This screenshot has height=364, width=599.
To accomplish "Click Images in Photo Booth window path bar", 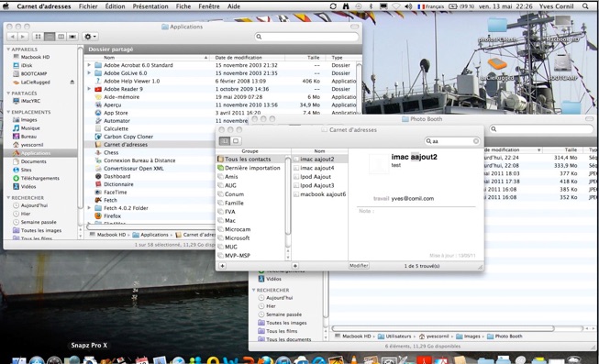I will (x=469, y=336).
